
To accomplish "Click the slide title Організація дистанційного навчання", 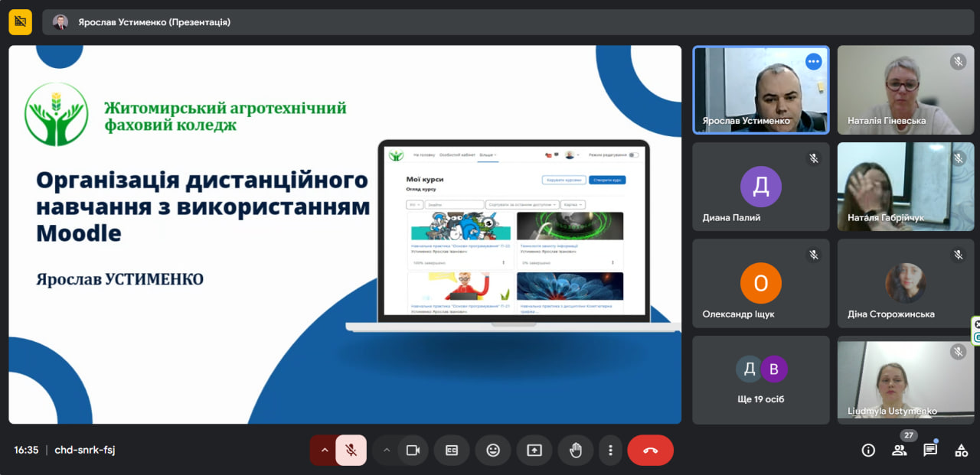I will click(202, 207).
